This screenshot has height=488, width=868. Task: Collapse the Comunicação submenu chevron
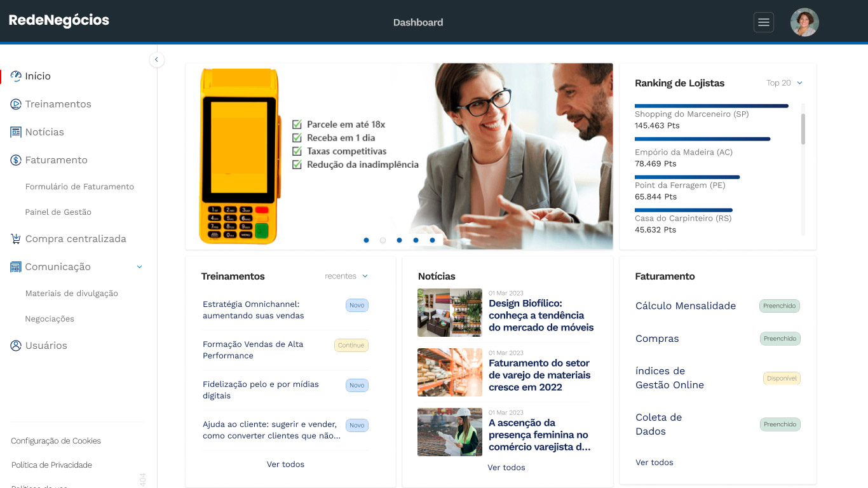(140, 267)
